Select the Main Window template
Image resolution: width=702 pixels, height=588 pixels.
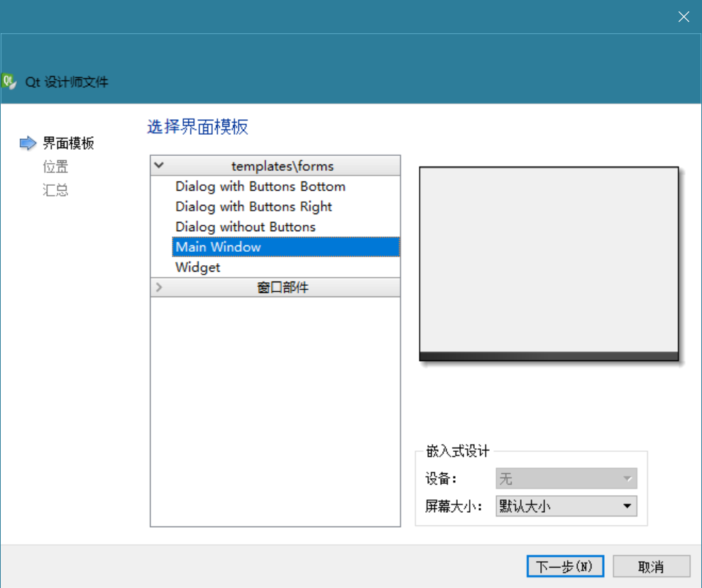click(219, 247)
